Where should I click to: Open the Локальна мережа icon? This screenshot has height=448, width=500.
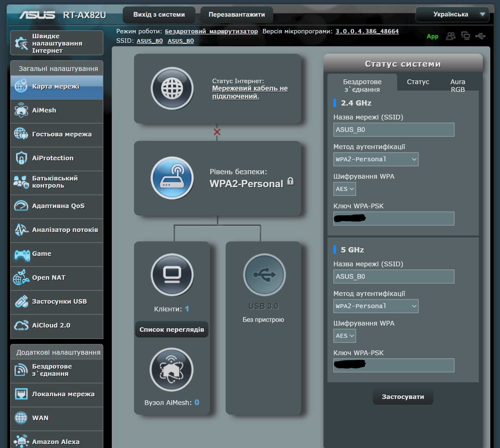click(21, 394)
